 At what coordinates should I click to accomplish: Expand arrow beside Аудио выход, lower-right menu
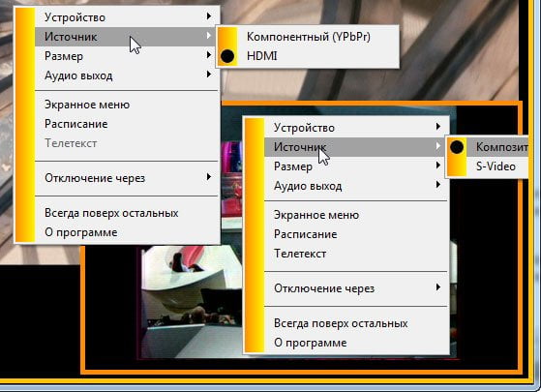[x=438, y=184]
